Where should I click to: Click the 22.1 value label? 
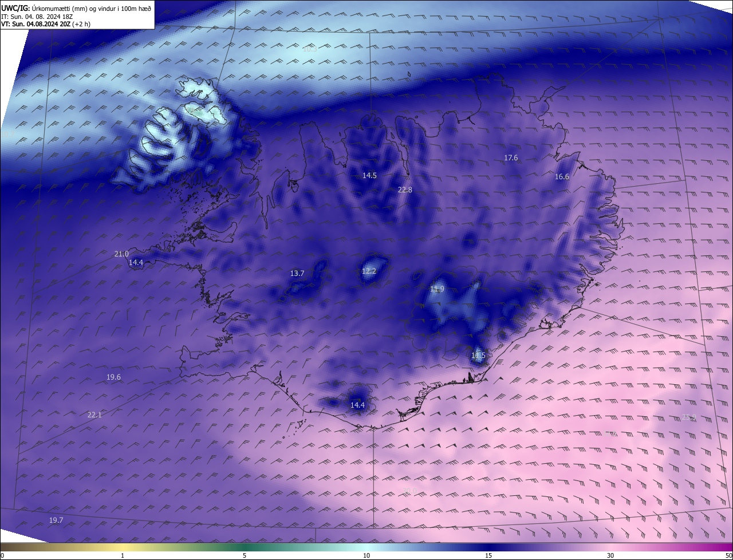tap(94, 415)
